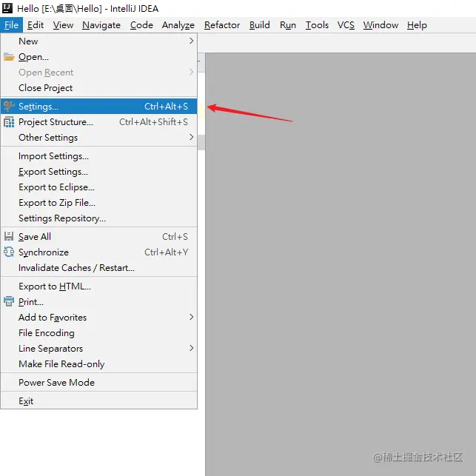The image size is (476, 476).
Task: Select Import Settings...
Action: pos(99,156)
